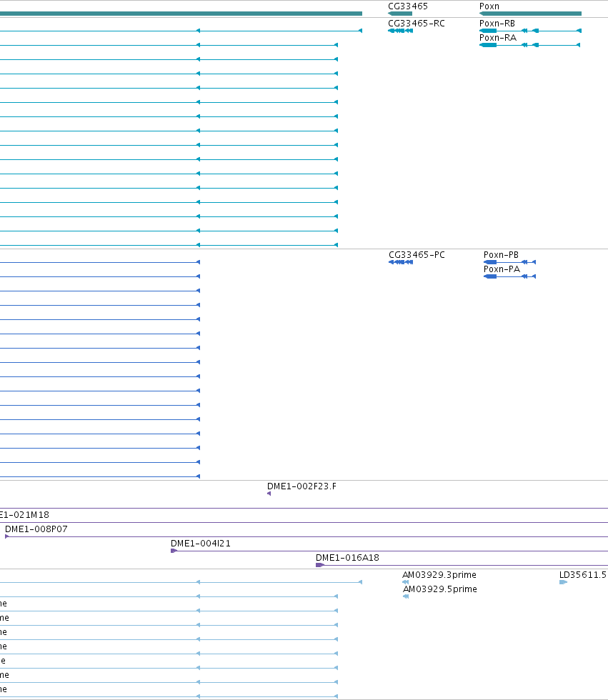The height and width of the screenshot is (700, 608).
Task: Select the DME1-002F23.F arrow marker
Action: (269, 494)
